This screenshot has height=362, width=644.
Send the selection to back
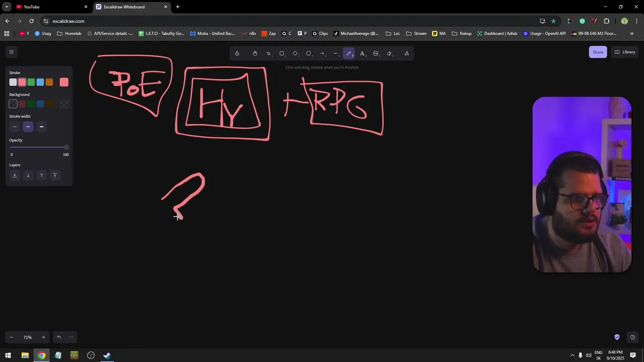coord(15,175)
